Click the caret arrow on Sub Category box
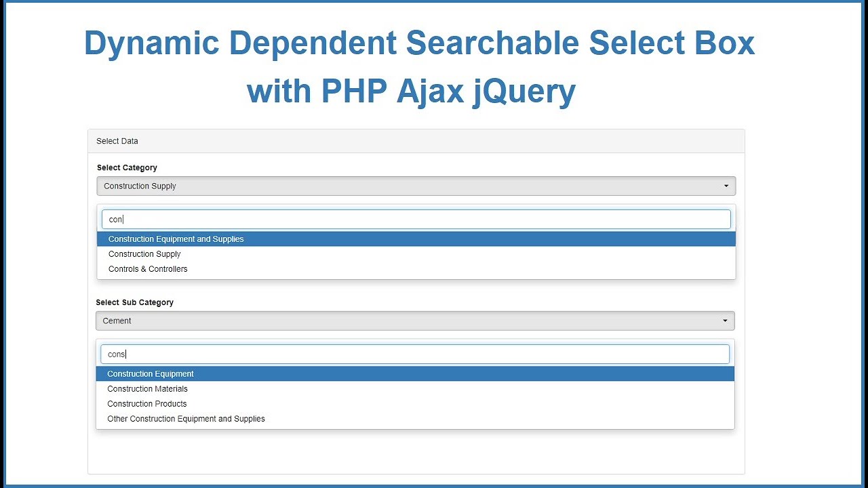Viewport: 868px width, 488px height. (x=725, y=321)
